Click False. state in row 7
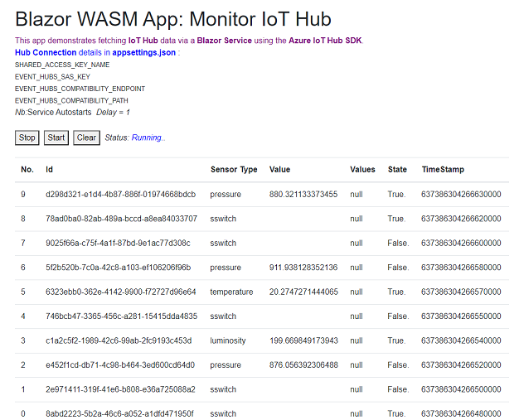The height and width of the screenshot is (420, 519). coord(398,243)
